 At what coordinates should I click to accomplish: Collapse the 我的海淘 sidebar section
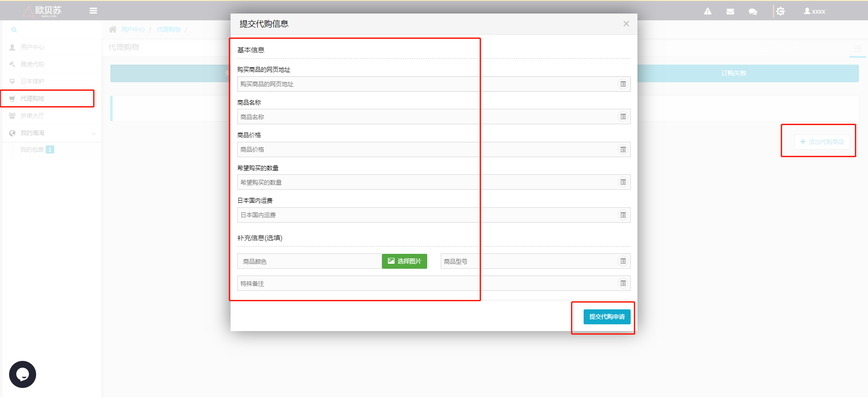point(51,133)
